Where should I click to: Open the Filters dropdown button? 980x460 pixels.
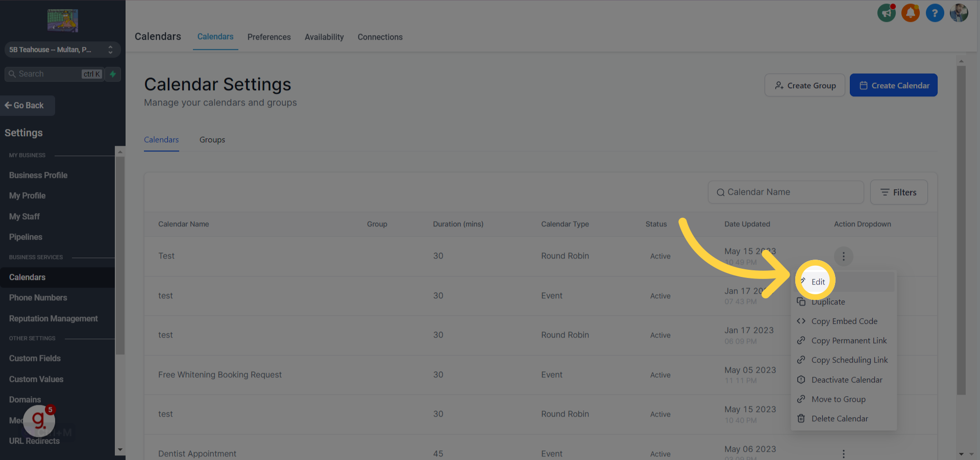coord(899,192)
